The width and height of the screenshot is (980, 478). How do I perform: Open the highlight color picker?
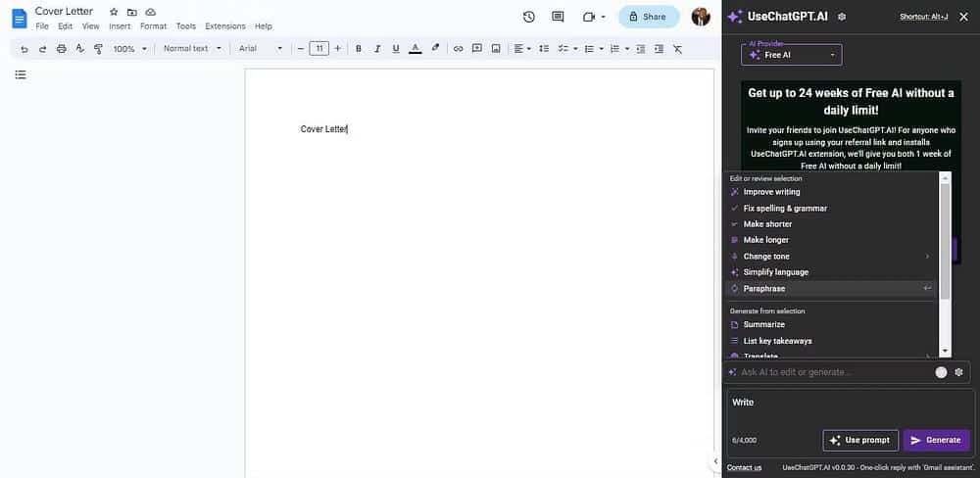coord(436,48)
